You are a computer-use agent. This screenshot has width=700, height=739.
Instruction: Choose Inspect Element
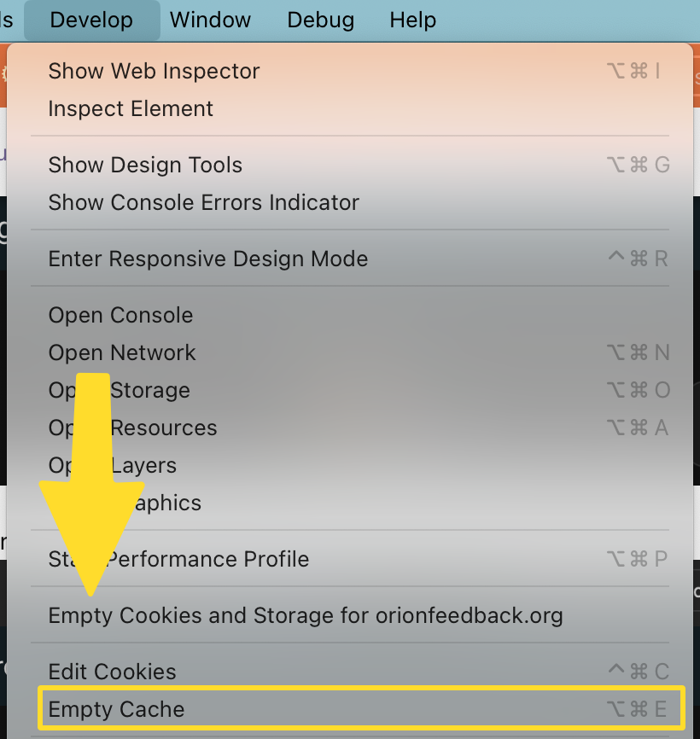tap(131, 108)
